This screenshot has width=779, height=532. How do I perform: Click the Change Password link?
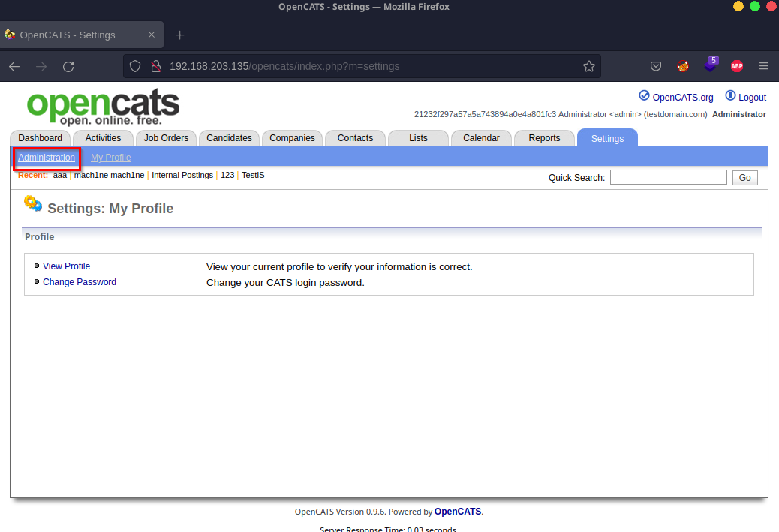pyautogui.click(x=80, y=282)
